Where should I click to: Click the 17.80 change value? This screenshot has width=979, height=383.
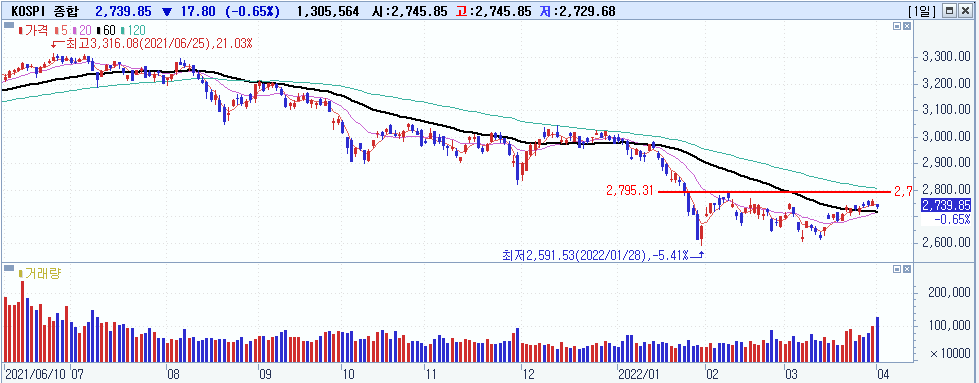(x=199, y=11)
